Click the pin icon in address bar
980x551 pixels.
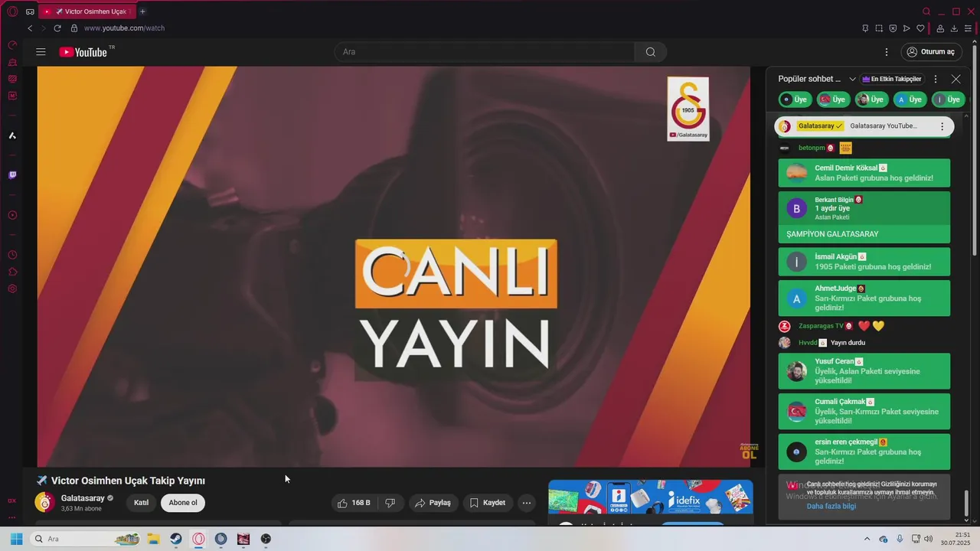[865, 28]
